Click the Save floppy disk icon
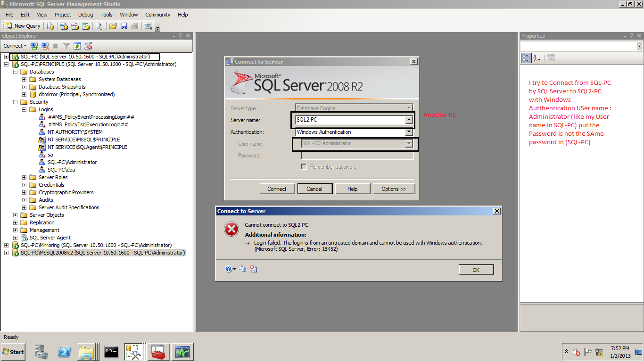Screen dimensions: 644x362 click(124, 26)
